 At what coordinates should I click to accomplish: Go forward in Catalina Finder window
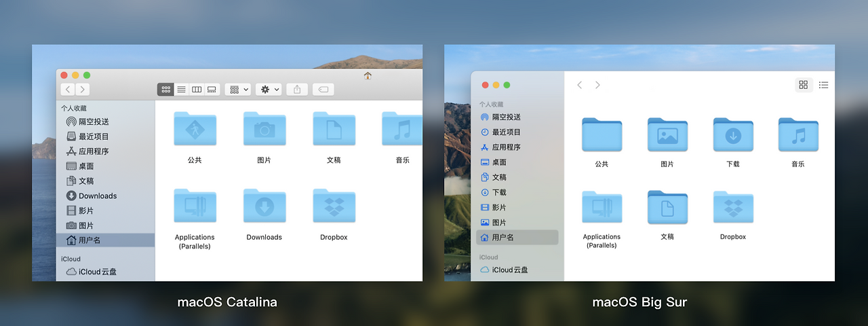click(x=83, y=90)
